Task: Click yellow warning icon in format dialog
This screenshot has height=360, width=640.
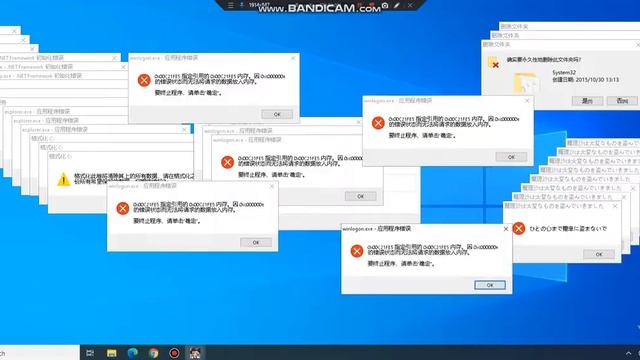Action: [x=63, y=179]
